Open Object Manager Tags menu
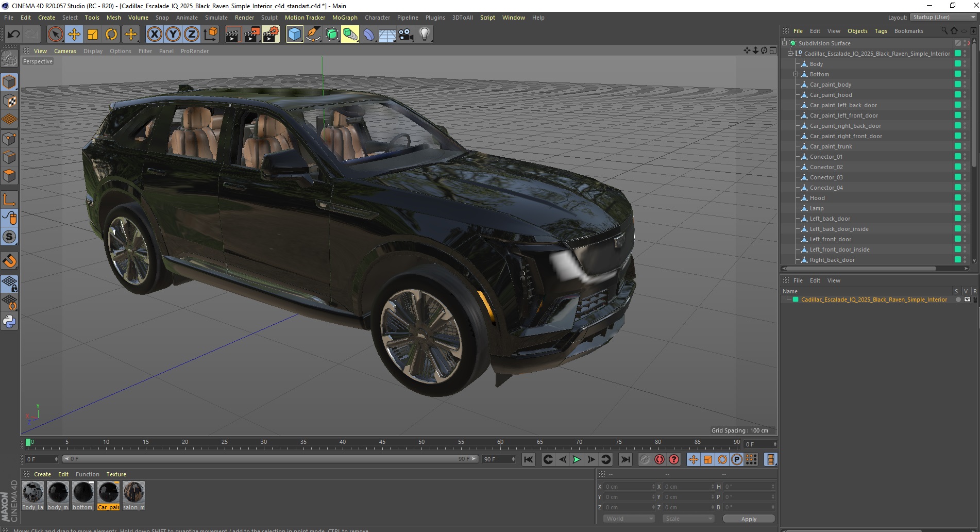 [881, 31]
